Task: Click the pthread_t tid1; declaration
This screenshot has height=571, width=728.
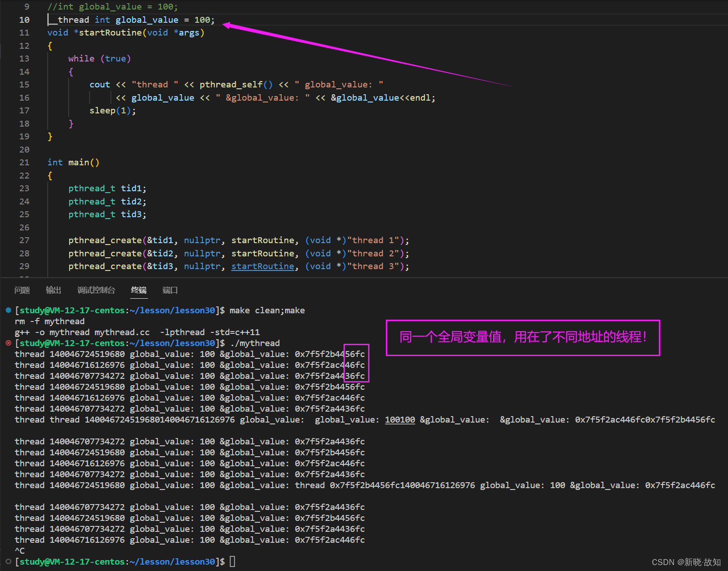Action: (x=107, y=189)
